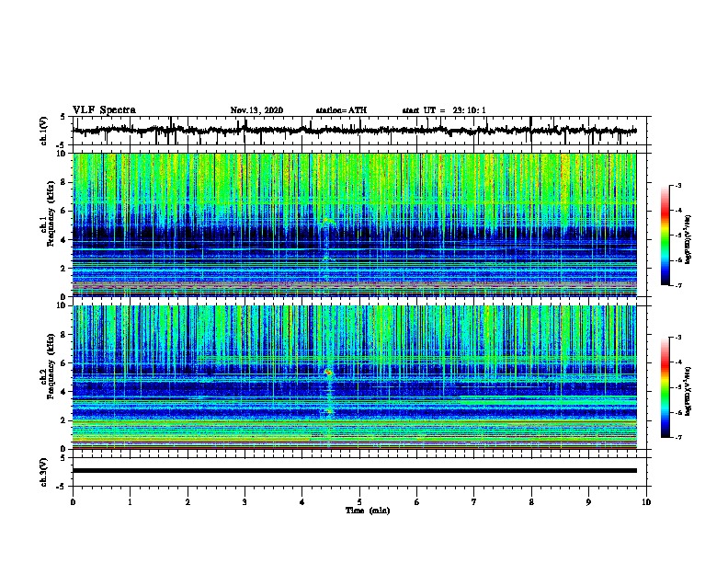Click the thick black ch.3 trace bar
The width and height of the screenshot is (728, 563).
click(x=354, y=471)
